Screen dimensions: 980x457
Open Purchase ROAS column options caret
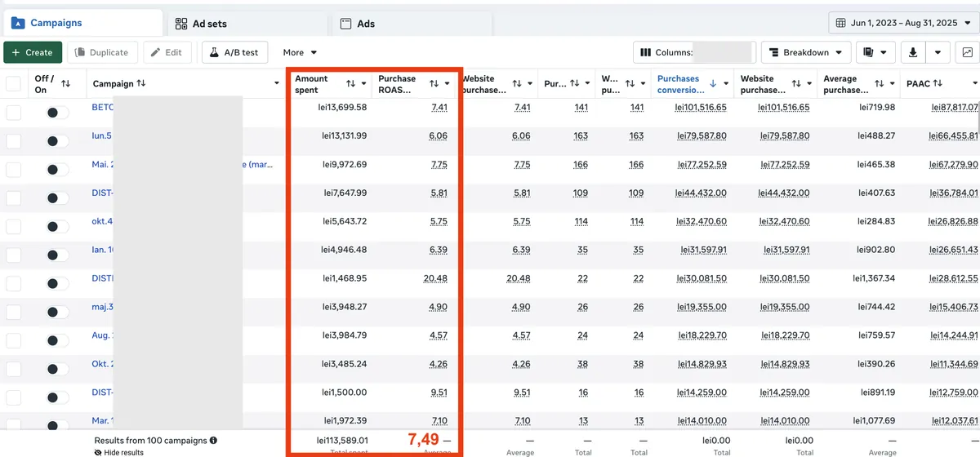(x=448, y=83)
